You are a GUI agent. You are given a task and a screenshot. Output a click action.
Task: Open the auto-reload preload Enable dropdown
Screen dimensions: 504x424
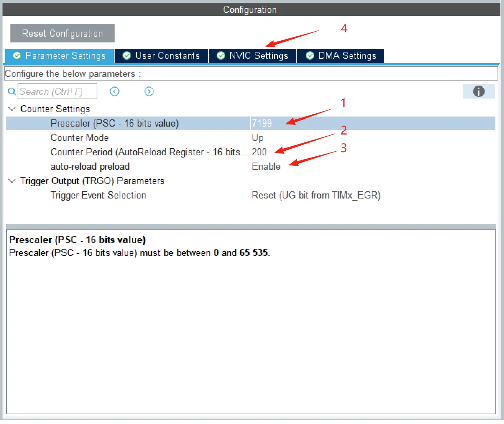(x=266, y=167)
